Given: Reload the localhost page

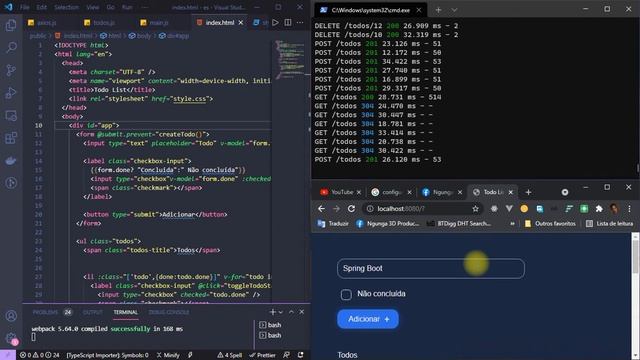Looking at the screenshot, I should [351, 209].
